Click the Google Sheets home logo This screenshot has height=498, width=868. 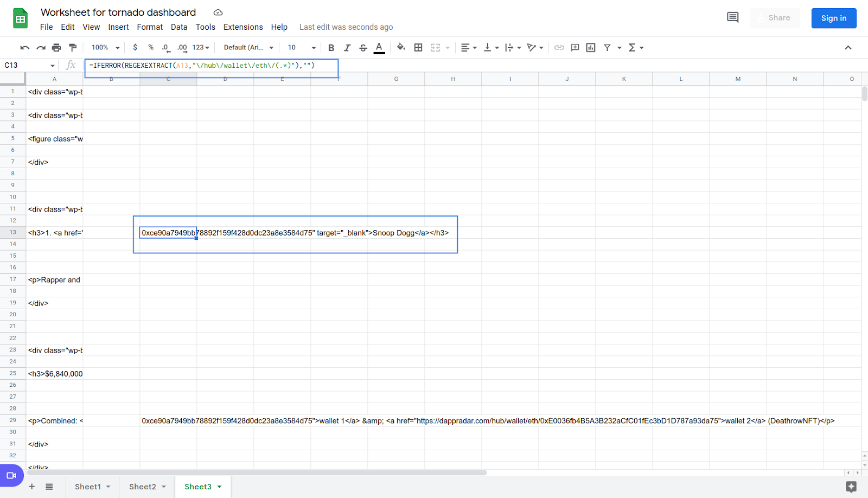click(x=21, y=18)
